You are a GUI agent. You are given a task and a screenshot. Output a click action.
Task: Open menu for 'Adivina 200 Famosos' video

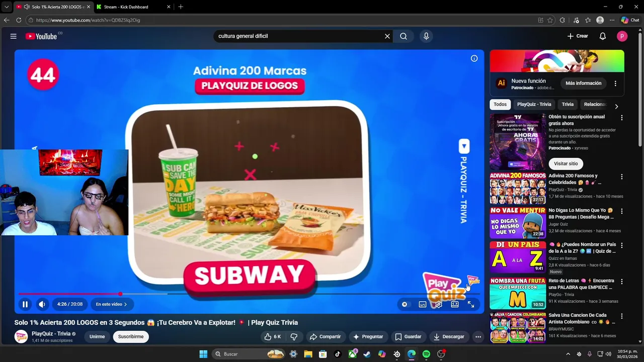coord(622,177)
